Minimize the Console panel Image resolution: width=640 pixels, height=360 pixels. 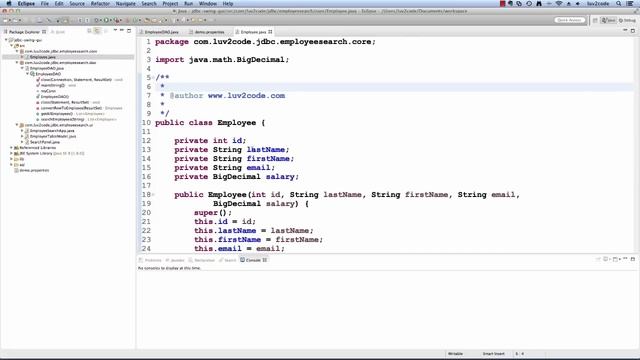tap(625, 259)
